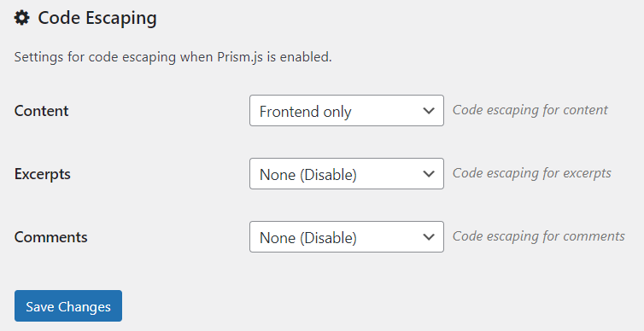644x331 pixels.
Task: Open the Comments dropdown set to None (Disable)
Action: point(347,237)
